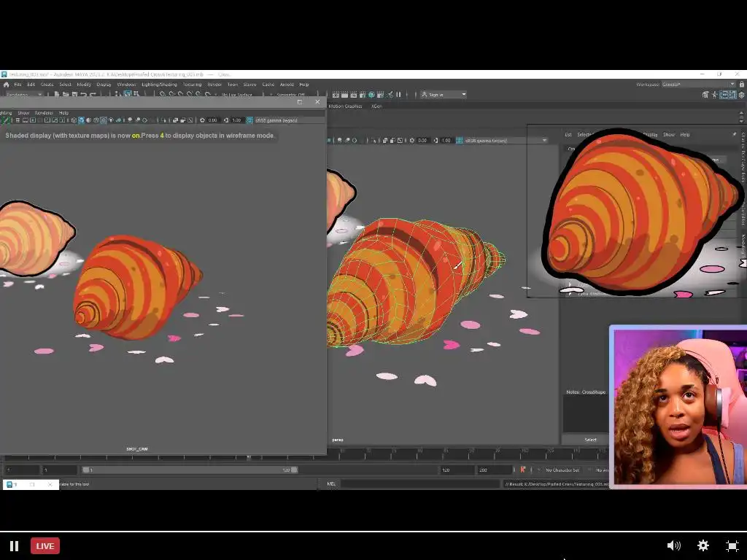747x560 pixels.
Task: Maximize the floating SHOT_CAM panel
Action: pos(300,102)
